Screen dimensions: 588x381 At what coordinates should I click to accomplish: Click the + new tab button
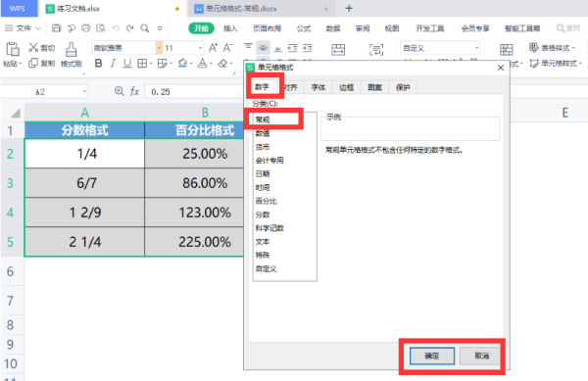(x=349, y=8)
